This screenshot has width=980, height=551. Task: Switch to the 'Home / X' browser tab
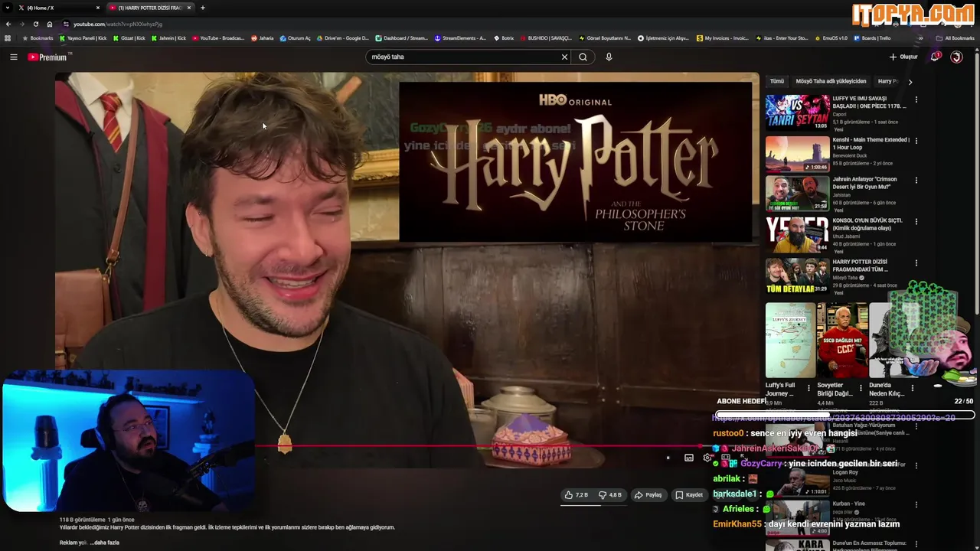(x=57, y=8)
